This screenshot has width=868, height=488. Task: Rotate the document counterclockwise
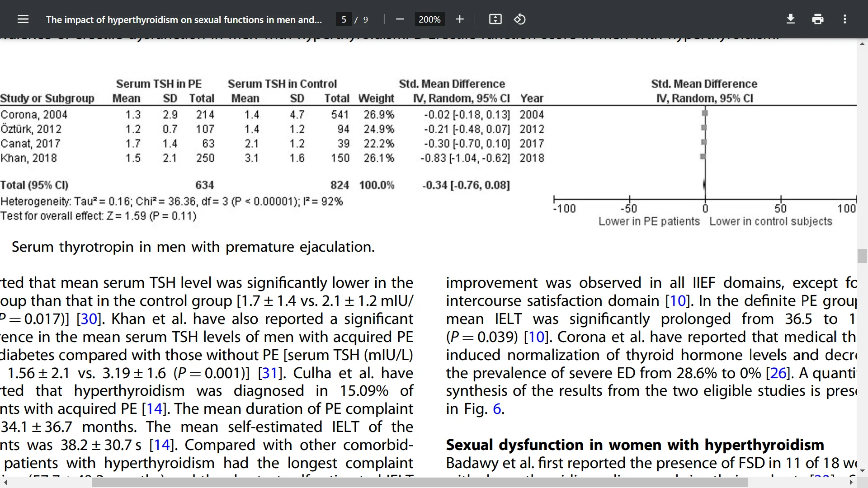pyautogui.click(x=519, y=19)
